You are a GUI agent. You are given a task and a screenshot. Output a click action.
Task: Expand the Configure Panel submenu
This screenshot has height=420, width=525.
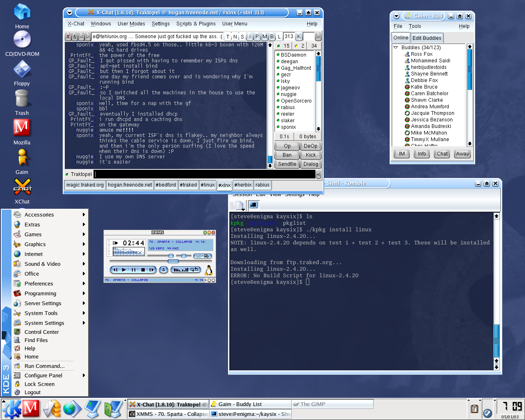point(50,375)
